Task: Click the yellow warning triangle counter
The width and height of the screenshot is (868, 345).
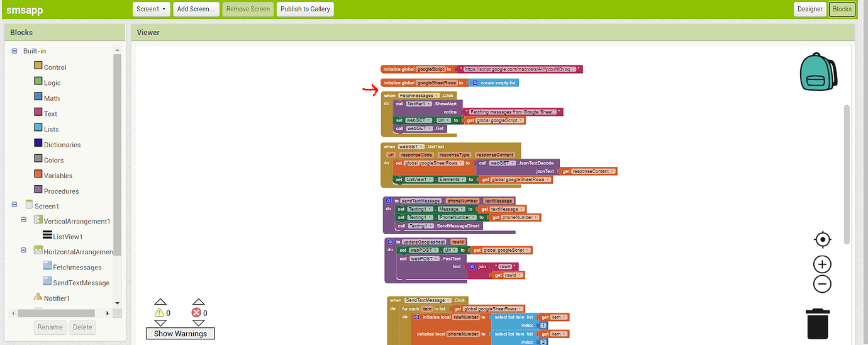Action: pos(160,312)
